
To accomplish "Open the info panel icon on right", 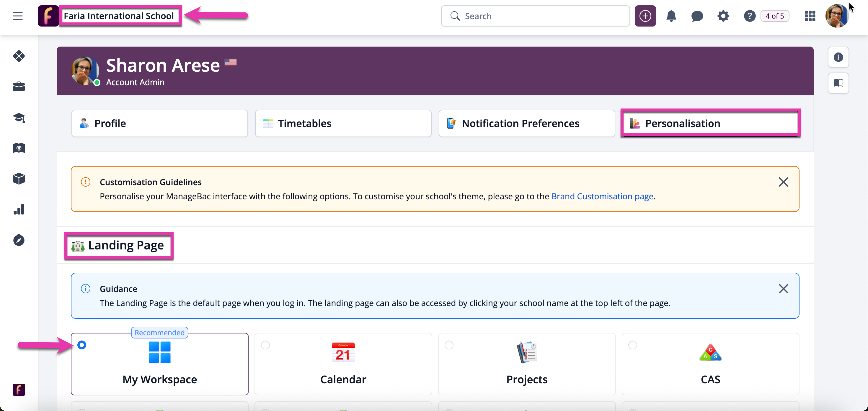I will coord(838,57).
